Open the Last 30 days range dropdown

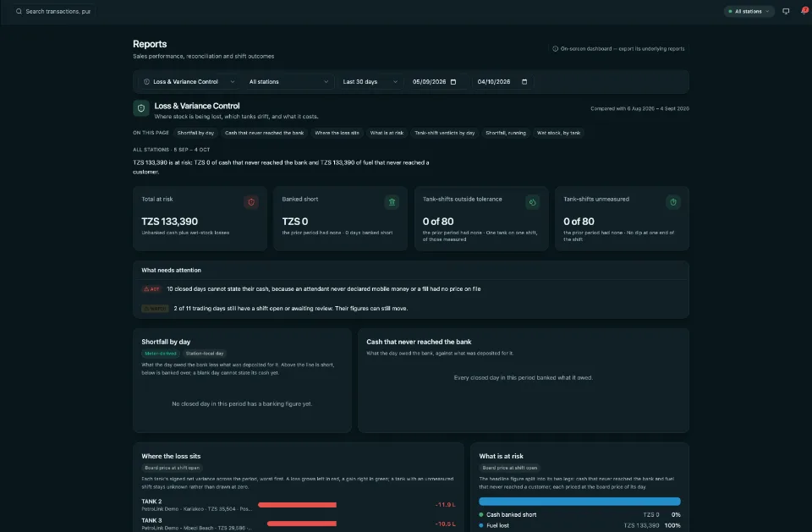pos(370,82)
